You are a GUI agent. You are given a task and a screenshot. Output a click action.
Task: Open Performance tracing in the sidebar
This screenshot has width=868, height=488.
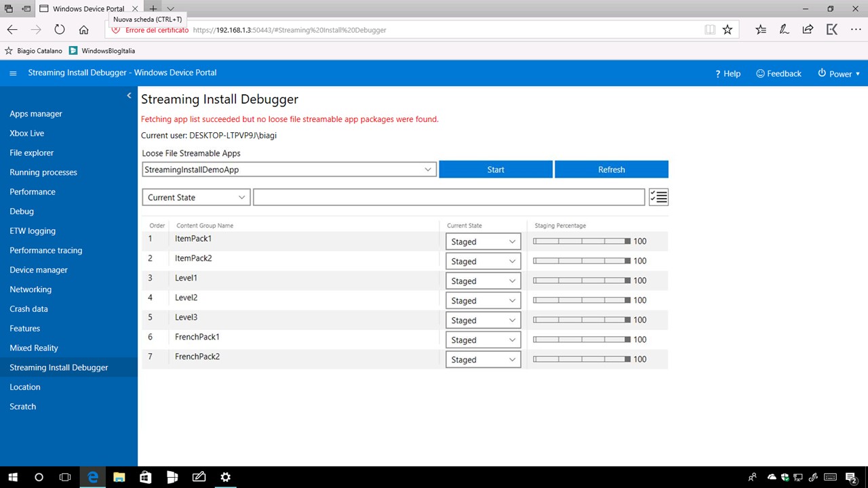point(46,251)
